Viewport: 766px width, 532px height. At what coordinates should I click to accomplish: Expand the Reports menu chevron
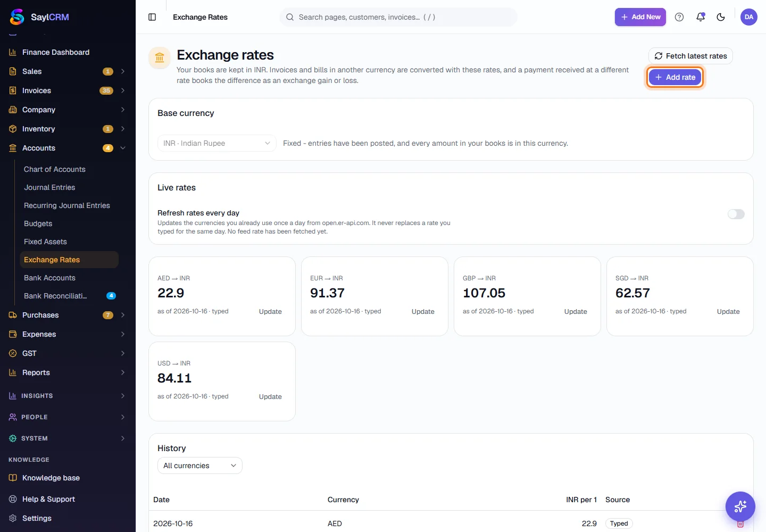[x=123, y=372]
